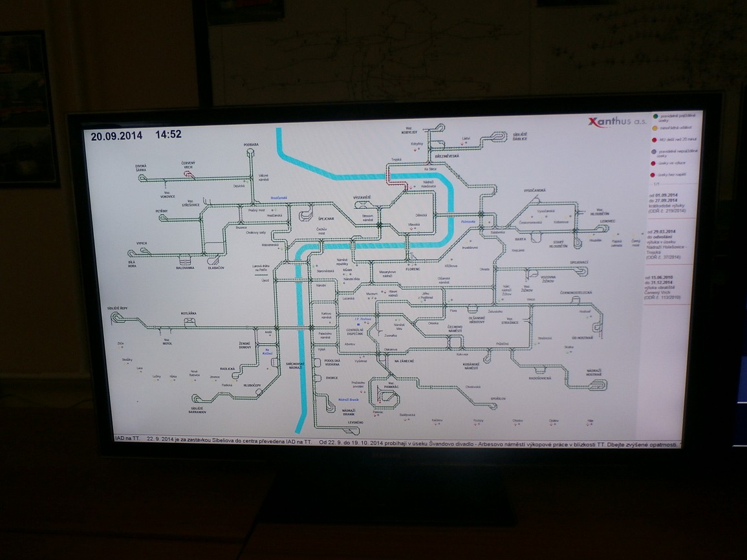Click the Xanthus a.s. logo
This screenshot has height=560, width=747.
click(617, 122)
